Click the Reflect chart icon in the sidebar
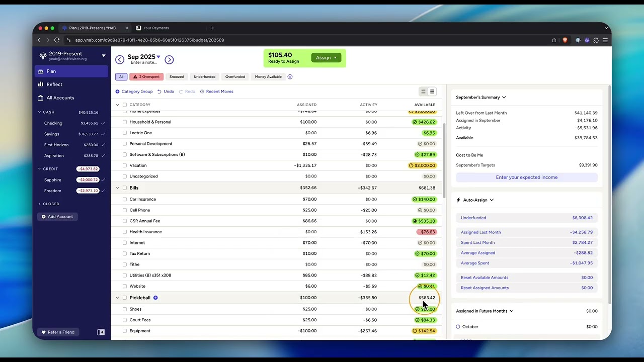 41,84
